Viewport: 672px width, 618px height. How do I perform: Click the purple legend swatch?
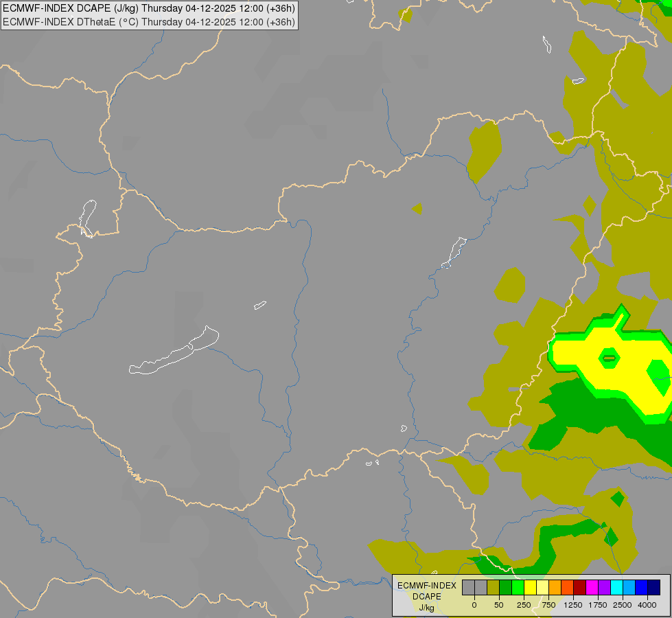604,588
